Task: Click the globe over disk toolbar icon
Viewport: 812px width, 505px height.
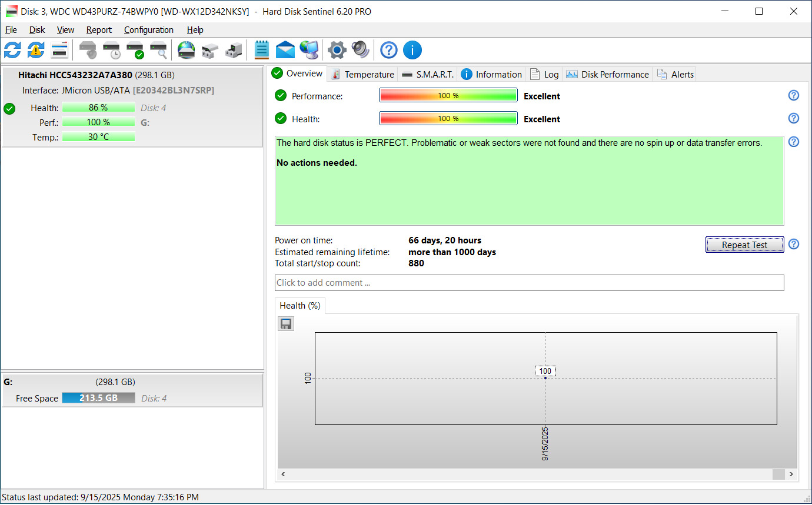Action: pos(187,50)
